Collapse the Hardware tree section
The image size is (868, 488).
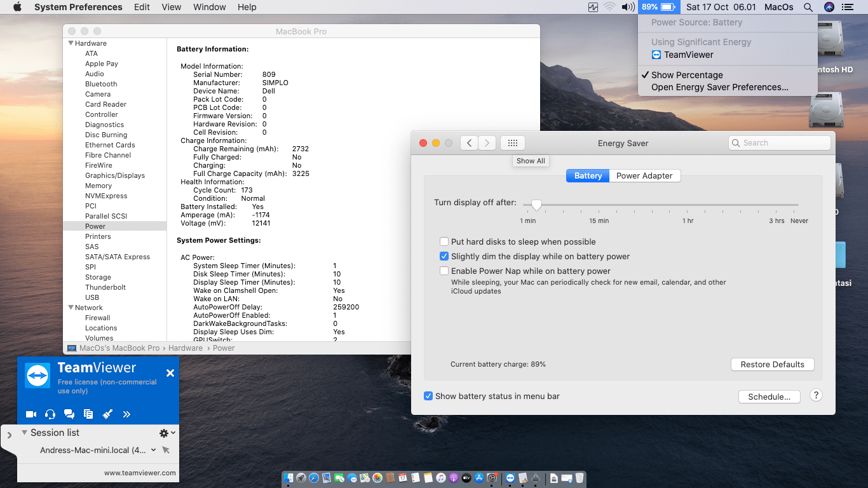71,43
